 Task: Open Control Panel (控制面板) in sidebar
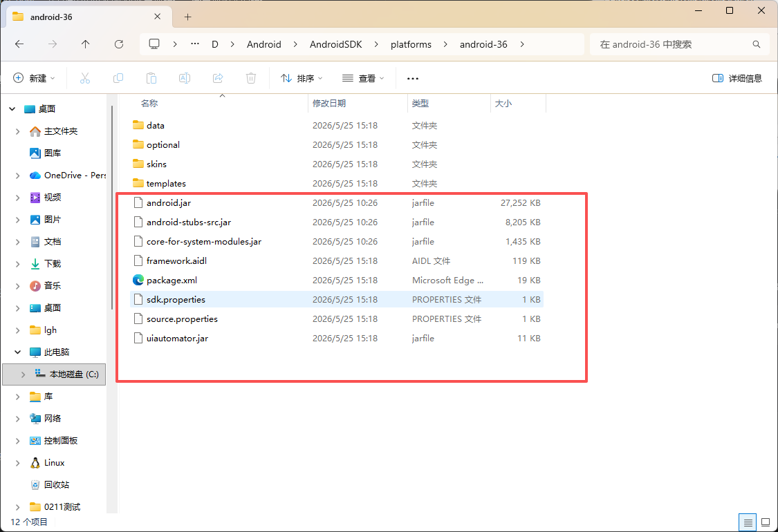point(53,440)
